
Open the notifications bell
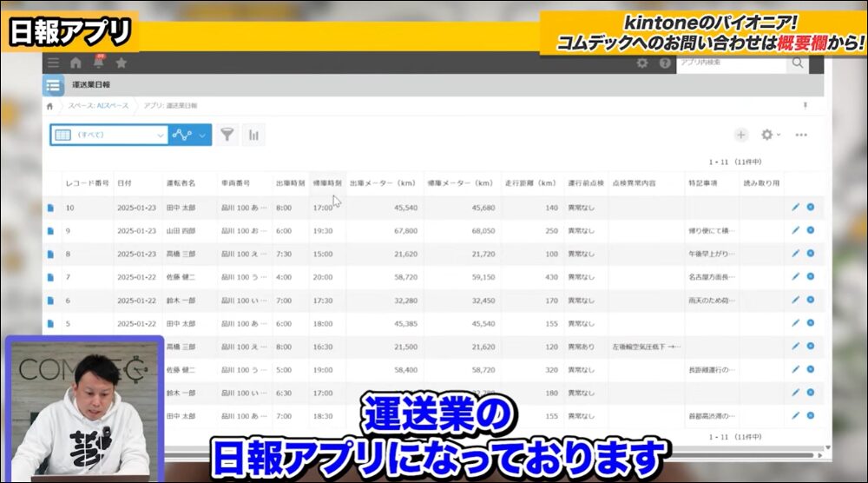[x=98, y=63]
